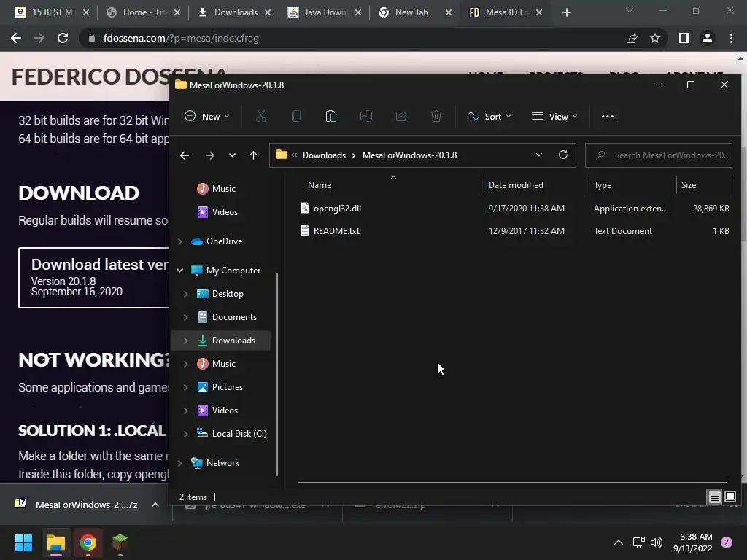747x560 pixels.
Task: Click the Rename icon in Explorer toolbar
Action: (366, 116)
